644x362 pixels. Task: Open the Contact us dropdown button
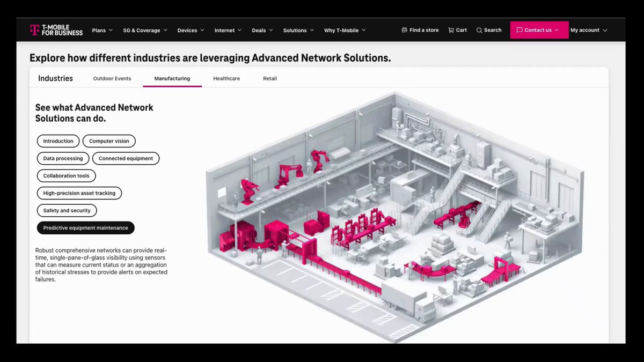pos(539,30)
